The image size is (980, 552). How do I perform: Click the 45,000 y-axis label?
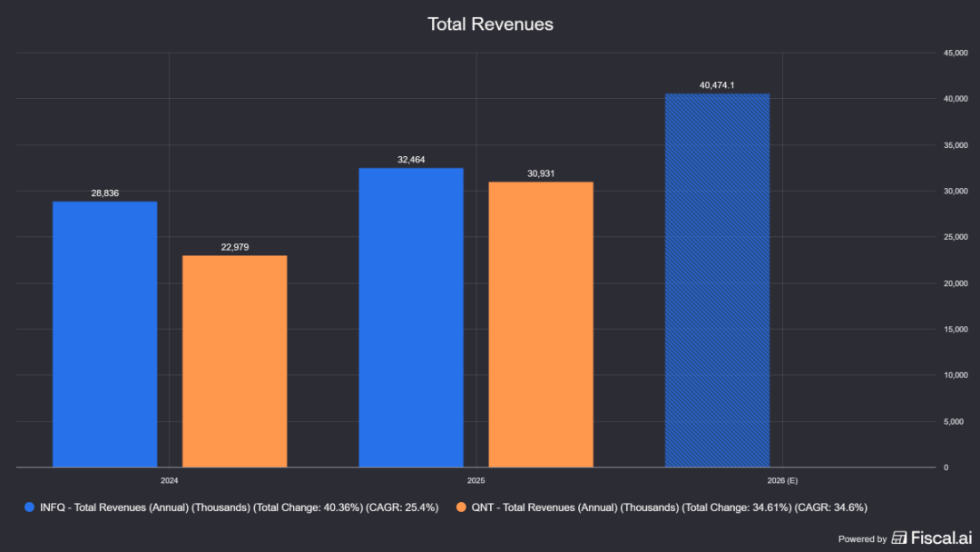(x=955, y=54)
